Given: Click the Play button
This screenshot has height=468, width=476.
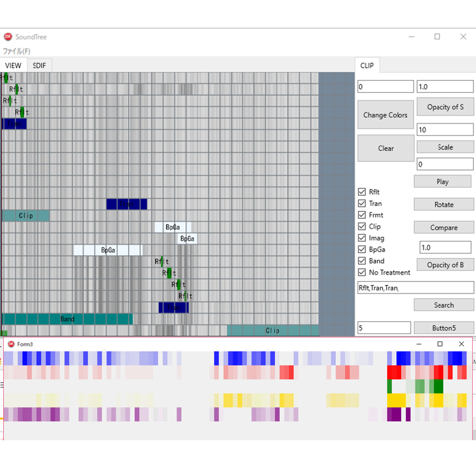Looking at the screenshot, I should [x=442, y=182].
